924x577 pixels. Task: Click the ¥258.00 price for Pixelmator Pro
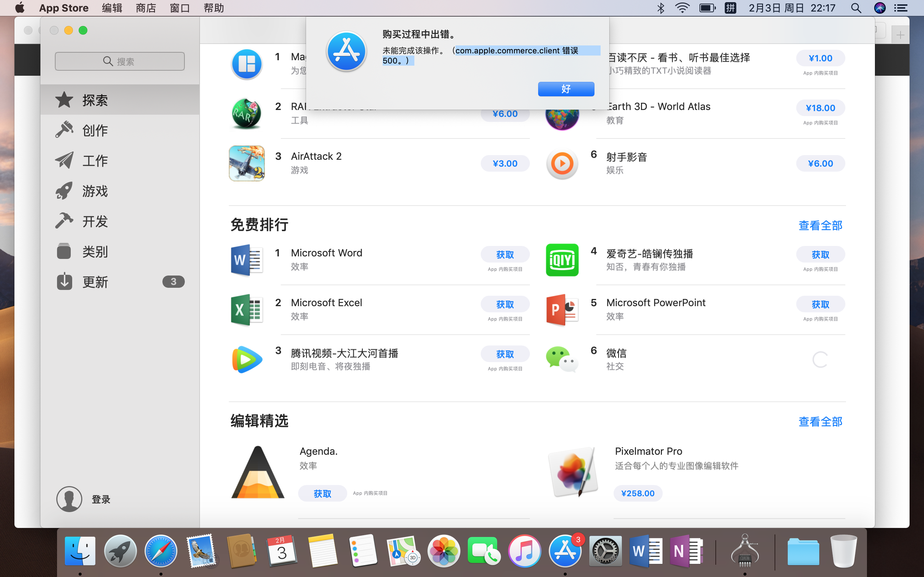point(638,493)
